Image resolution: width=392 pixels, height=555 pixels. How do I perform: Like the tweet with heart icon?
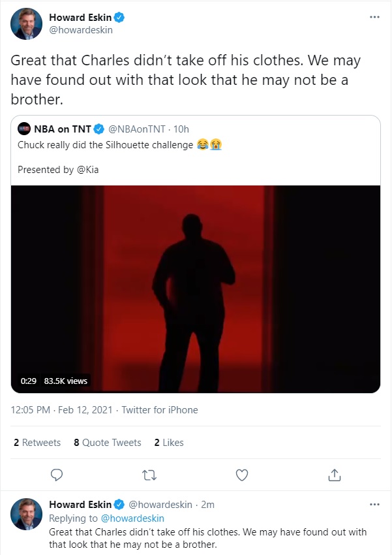click(242, 473)
